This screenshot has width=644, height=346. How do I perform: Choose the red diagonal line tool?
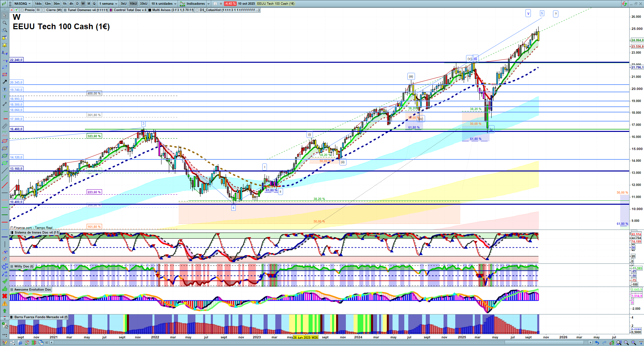(x=4, y=185)
